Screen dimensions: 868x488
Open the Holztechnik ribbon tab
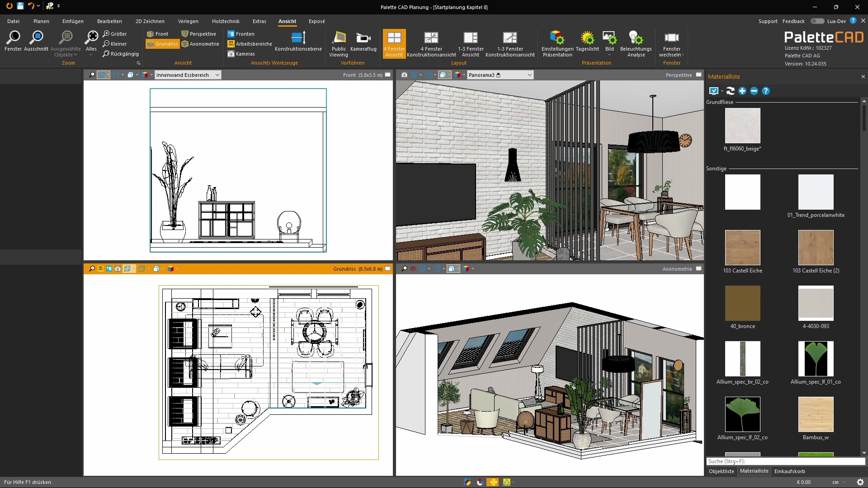click(226, 21)
